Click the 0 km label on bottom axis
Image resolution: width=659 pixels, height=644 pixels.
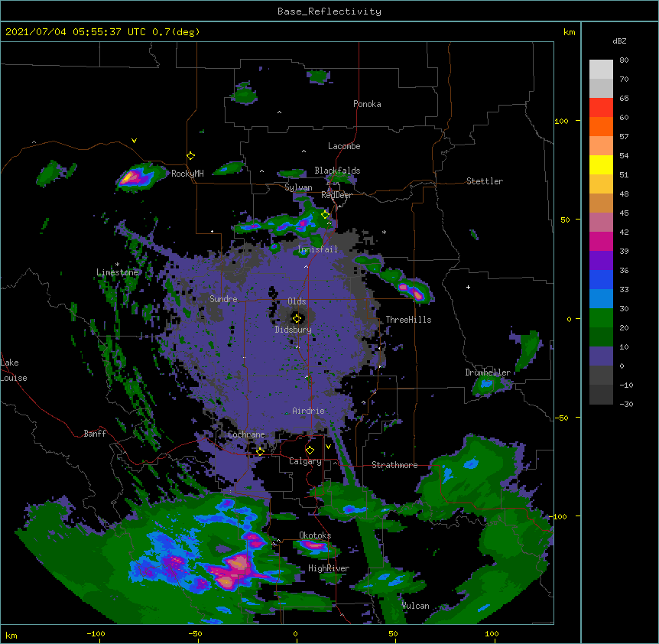pyautogui.click(x=295, y=633)
